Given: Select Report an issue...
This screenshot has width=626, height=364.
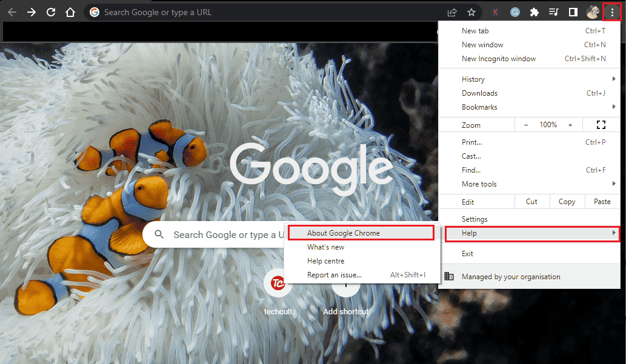Looking at the screenshot, I should pyautogui.click(x=362, y=275).
